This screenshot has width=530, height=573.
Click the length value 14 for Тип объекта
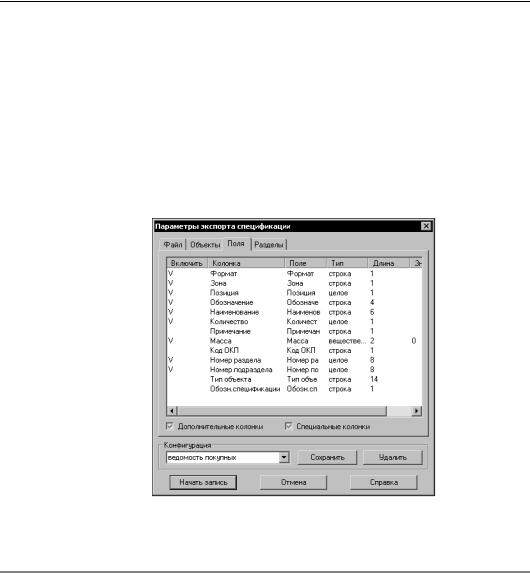point(374,379)
